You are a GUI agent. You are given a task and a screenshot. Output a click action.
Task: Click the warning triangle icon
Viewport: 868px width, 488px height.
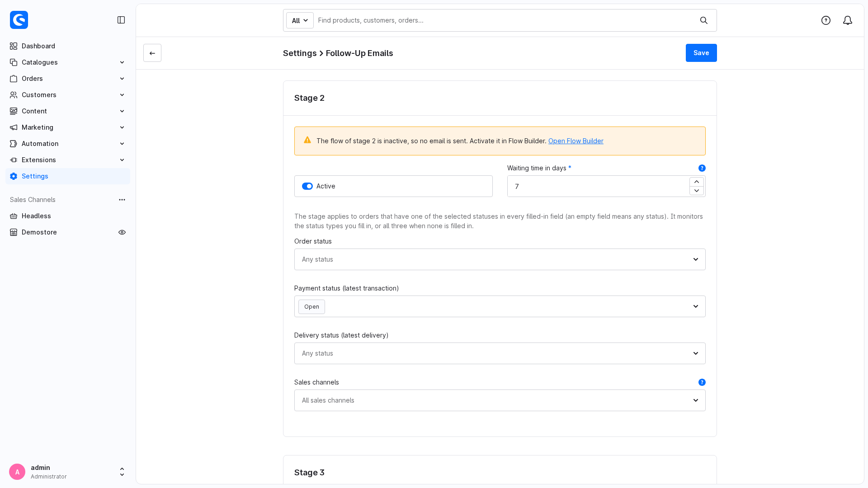tap(307, 140)
